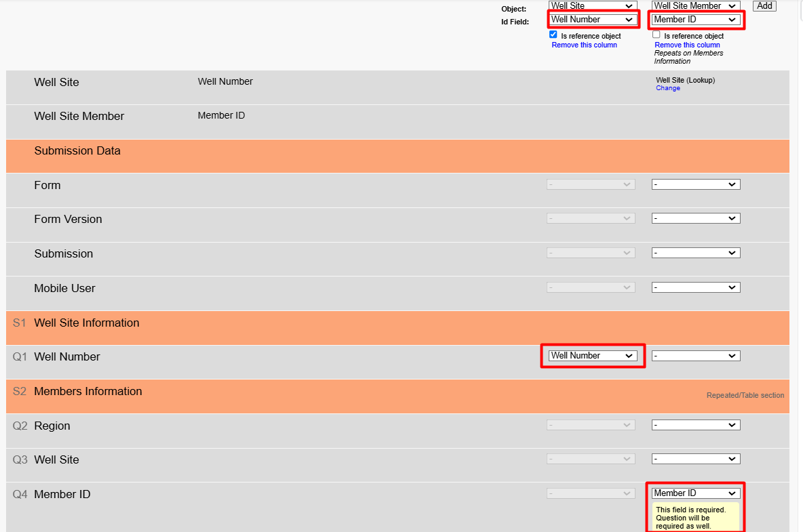803x532 pixels.
Task: Click 'Remove this column' under Well Site Member column
Action: pos(687,45)
